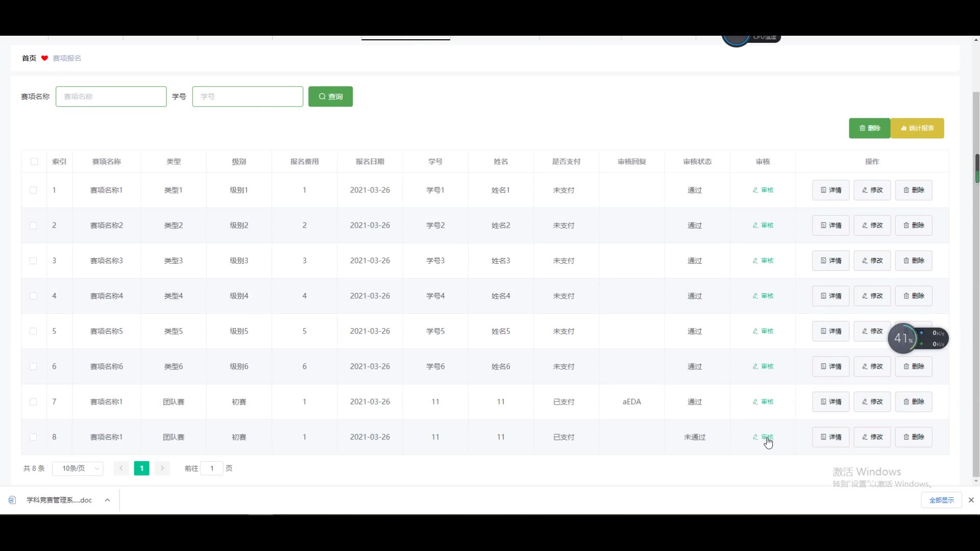Click the next page arrow
The height and width of the screenshot is (551, 980).
[x=162, y=468]
